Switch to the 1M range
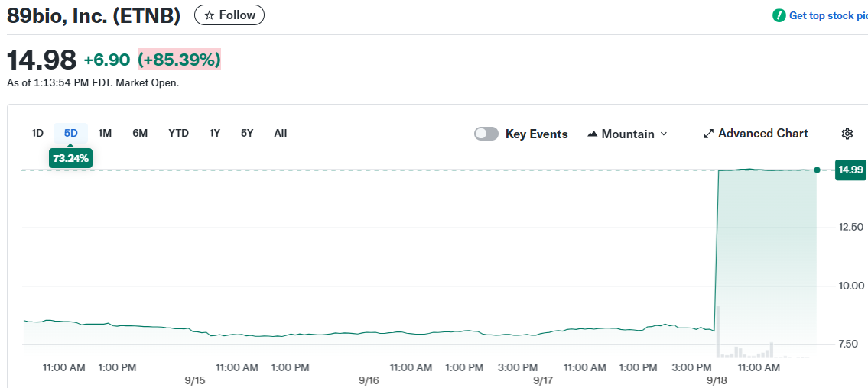 (x=105, y=133)
